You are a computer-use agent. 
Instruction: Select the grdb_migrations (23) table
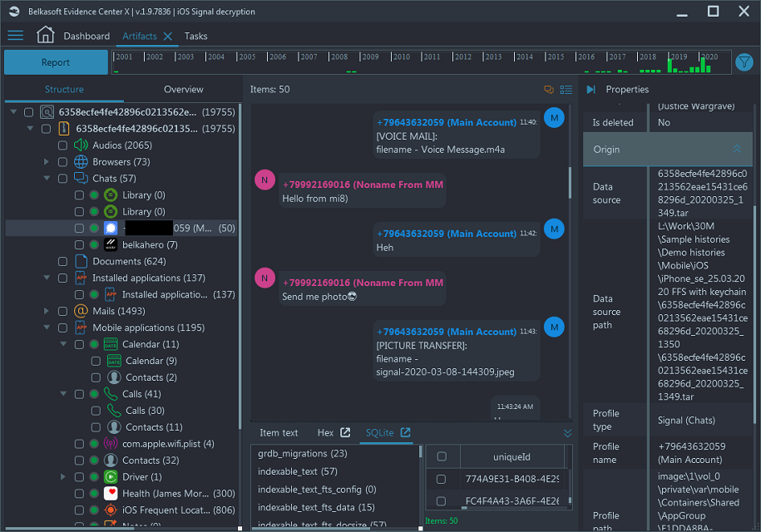[303, 453]
